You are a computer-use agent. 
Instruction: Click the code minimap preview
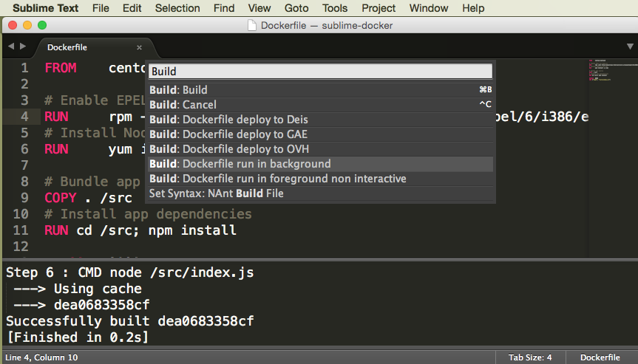[613, 70]
